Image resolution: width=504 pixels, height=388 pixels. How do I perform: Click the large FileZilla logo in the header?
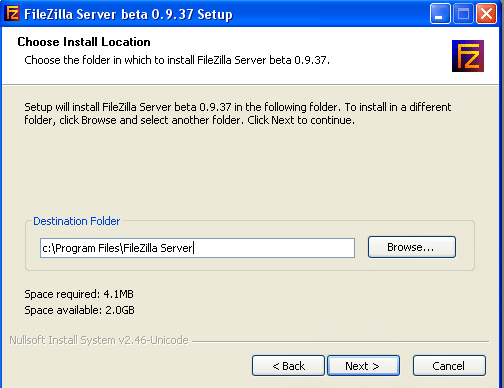[468, 56]
